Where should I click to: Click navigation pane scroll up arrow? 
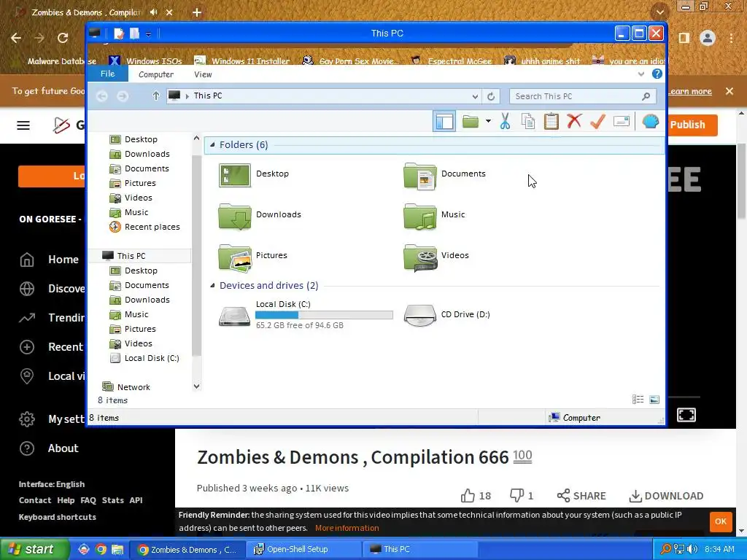coord(196,138)
